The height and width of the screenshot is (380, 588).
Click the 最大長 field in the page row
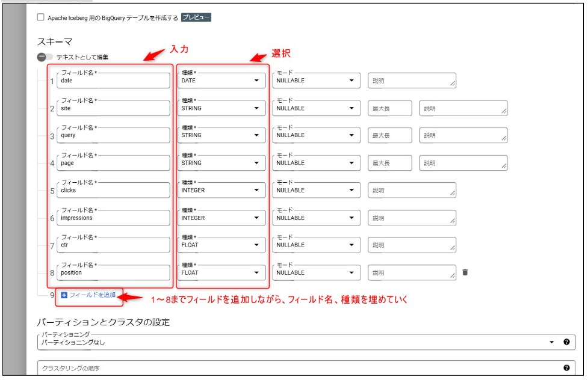click(x=389, y=163)
